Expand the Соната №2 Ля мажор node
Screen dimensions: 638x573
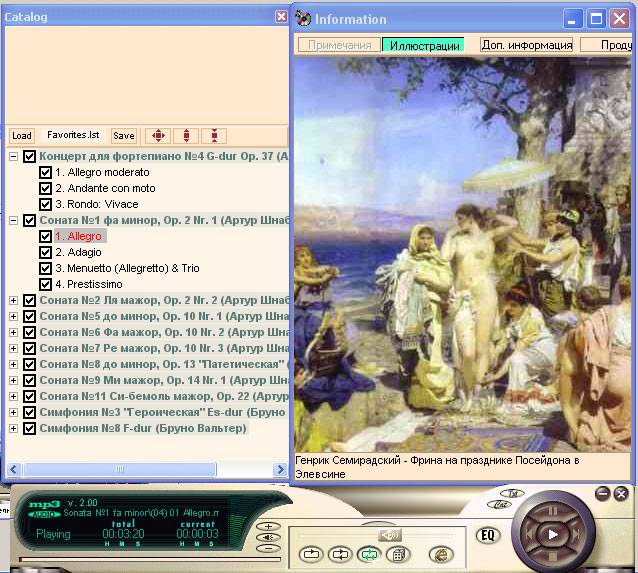tap(13, 300)
